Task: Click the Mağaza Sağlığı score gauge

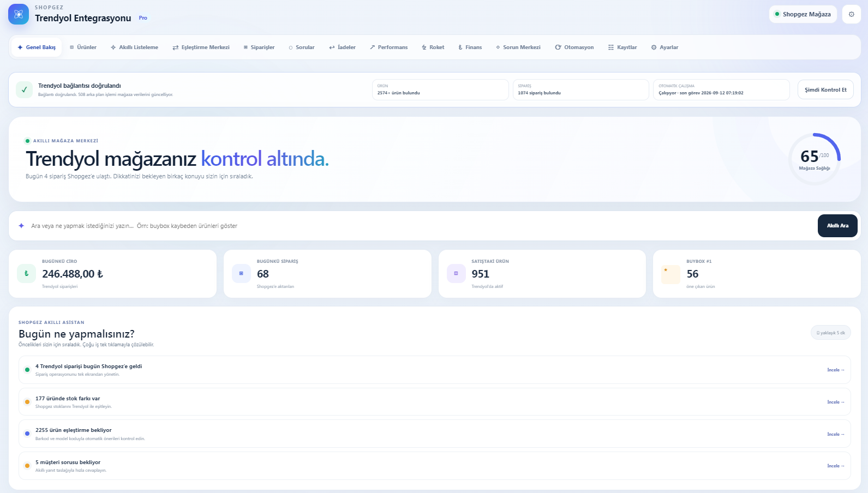Action: [815, 159]
